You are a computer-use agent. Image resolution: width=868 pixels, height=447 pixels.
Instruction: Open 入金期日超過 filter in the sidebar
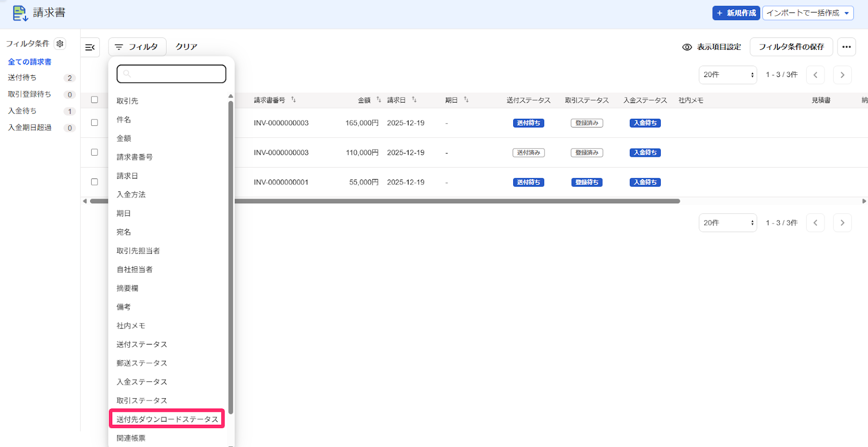(30, 127)
